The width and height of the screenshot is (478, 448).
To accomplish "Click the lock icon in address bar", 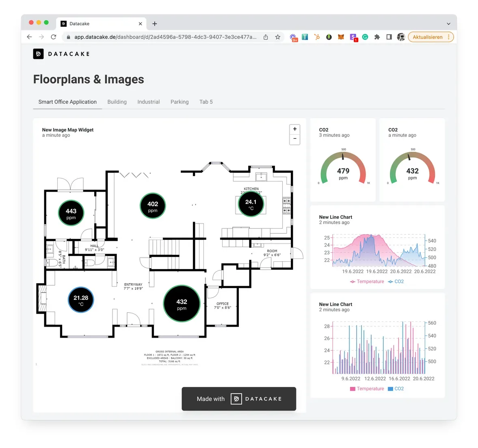I will [x=68, y=37].
